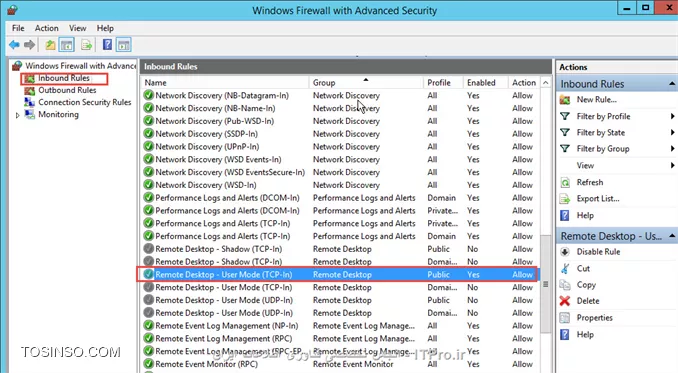
Task: Click the Help icon under Remote Desktop section
Action: (565, 335)
